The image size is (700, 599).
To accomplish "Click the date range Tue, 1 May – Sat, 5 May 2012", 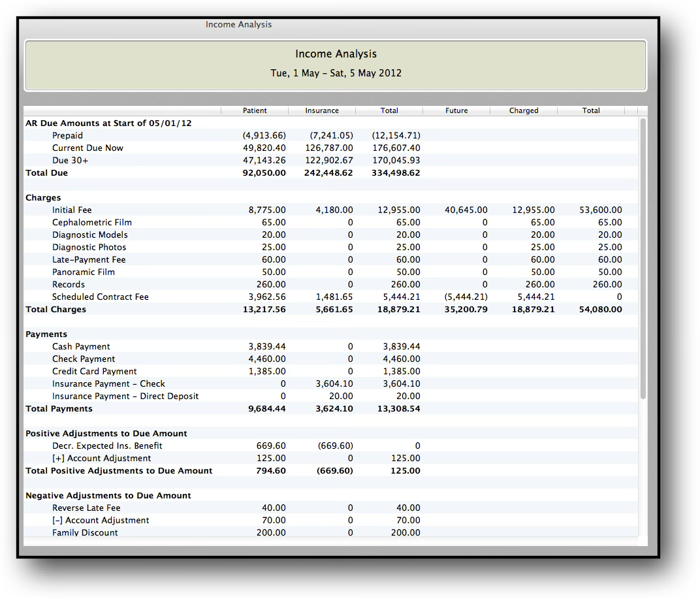I will click(x=336, y=73).
